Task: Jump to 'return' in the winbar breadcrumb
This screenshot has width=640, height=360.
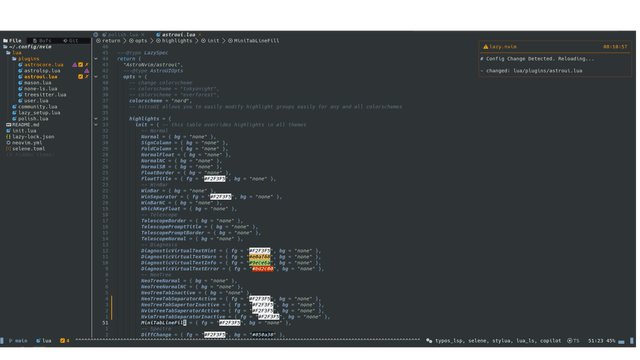Action: [108, 41]
